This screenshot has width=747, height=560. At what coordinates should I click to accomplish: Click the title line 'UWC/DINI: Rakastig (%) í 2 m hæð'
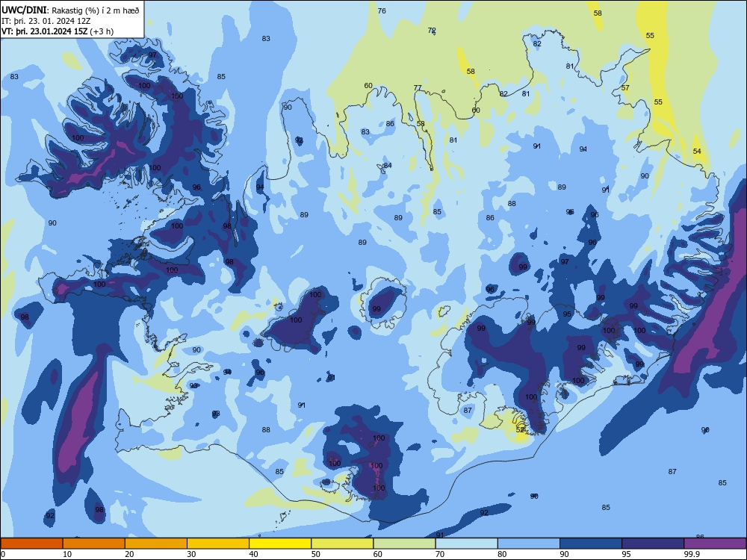(70, 10)
